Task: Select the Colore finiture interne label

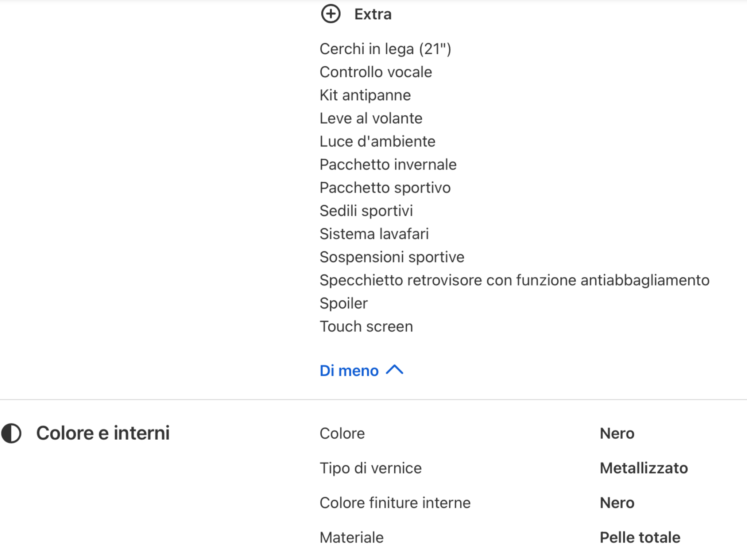Action: [x=395, y=503]
